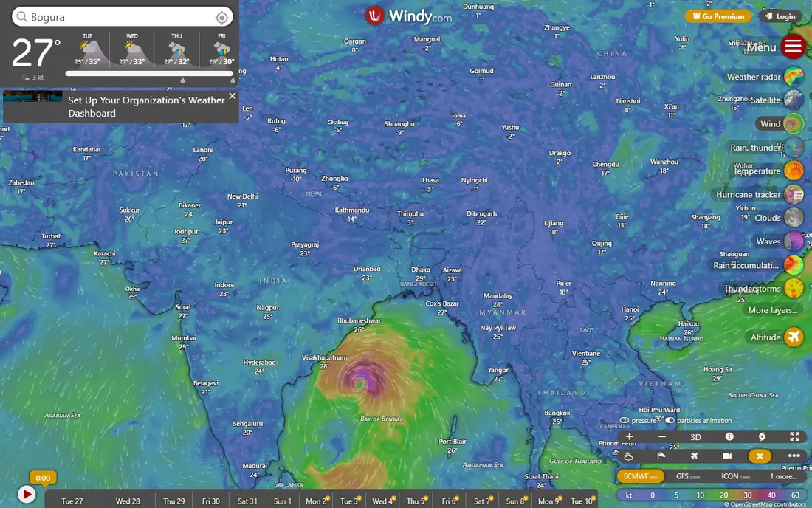Open the red hamburger Menu button
Viewport: 812px width, 508px height.
(794, 47)
